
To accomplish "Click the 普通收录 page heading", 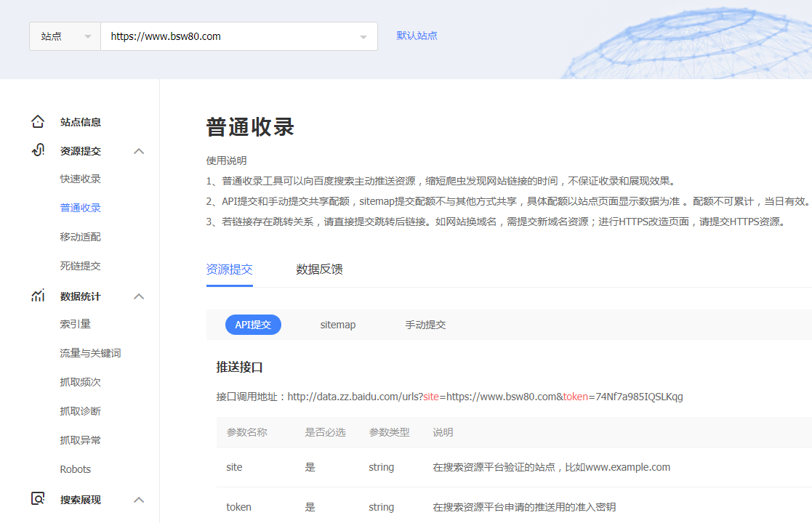I will point(250,126).
